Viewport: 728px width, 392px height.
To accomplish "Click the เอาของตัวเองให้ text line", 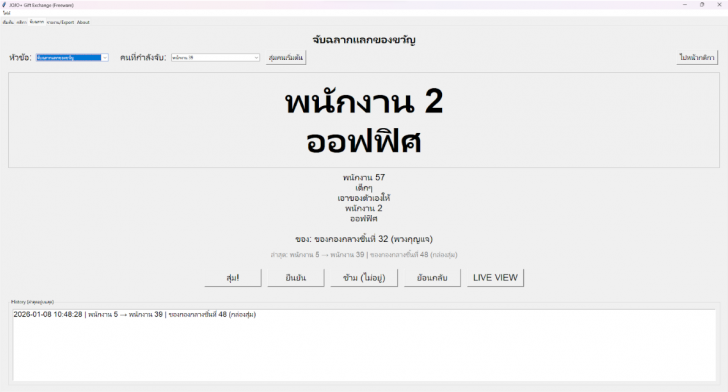I will 364,198.
